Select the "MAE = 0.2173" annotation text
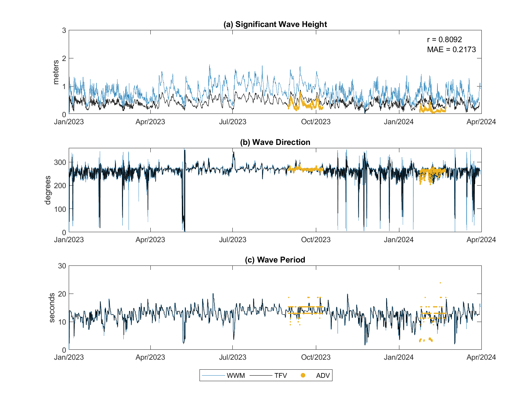The image size is (532, 393). tap(451, 50)
